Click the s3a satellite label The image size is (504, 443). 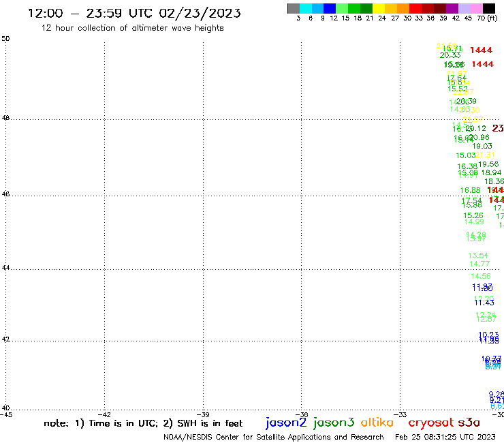469,423
